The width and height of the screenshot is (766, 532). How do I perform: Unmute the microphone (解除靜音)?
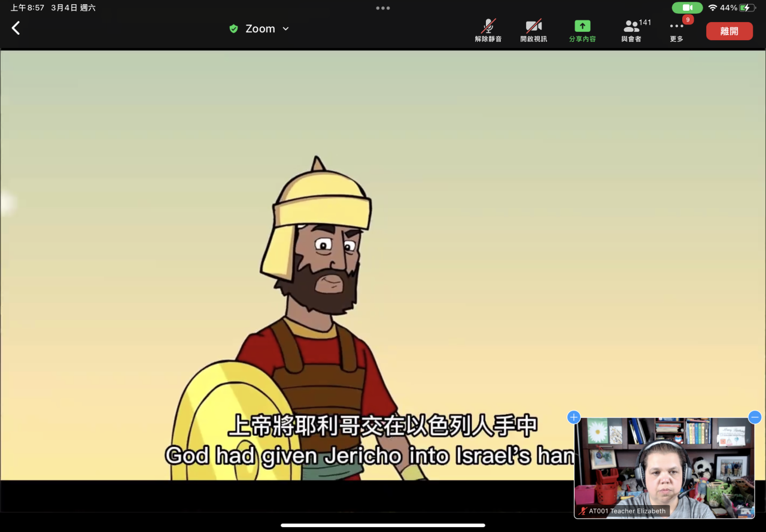pos(488,31)
